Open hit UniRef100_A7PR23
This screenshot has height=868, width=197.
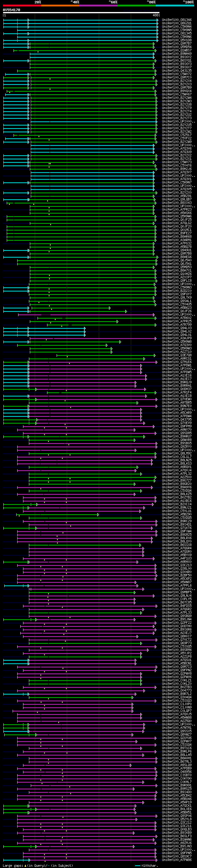pos(177,210)
